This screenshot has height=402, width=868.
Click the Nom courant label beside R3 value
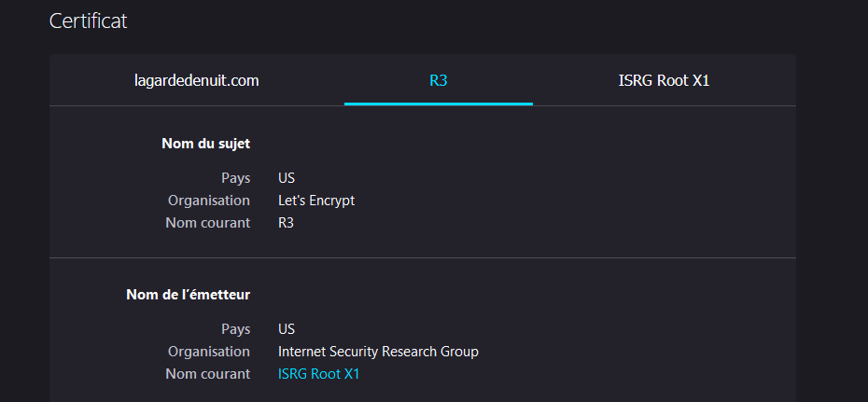coord(208,223)
